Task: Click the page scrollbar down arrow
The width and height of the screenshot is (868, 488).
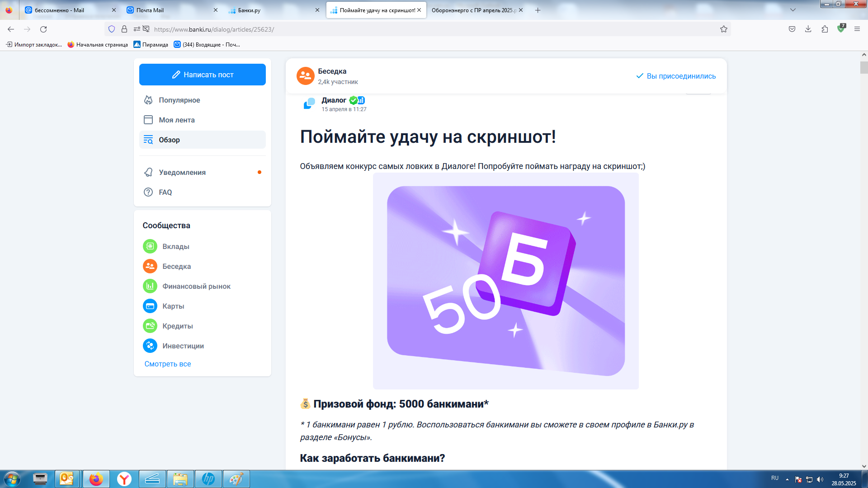Action: coord(864,466)
